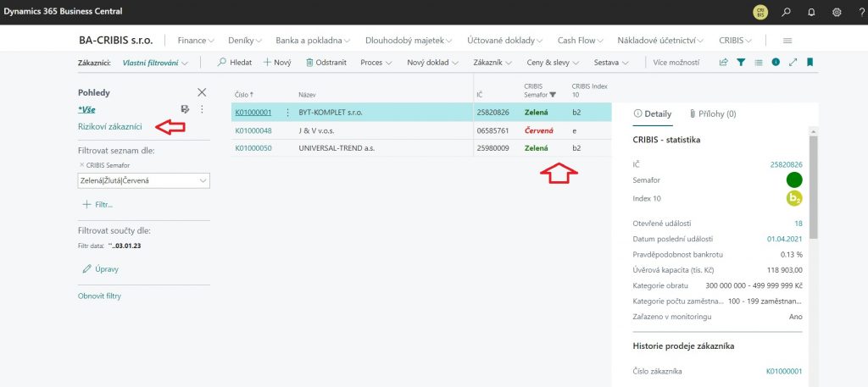This screenshot has width=868, height=387.
Task: Sort by the Číslo column header
Action: click(244, 95)
